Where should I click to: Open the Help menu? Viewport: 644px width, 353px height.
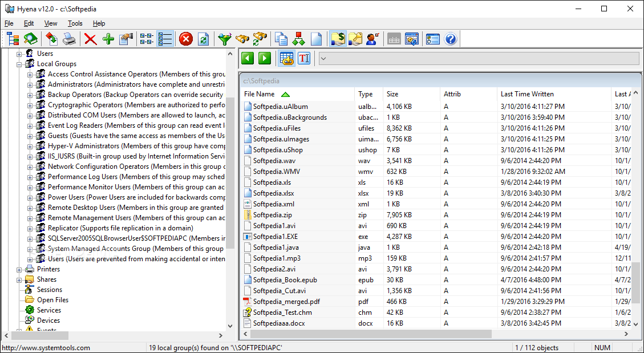coord(99,23)
